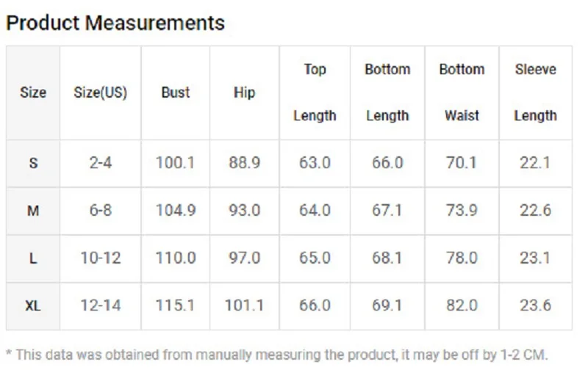Click the M size row label

coord(33,211)
